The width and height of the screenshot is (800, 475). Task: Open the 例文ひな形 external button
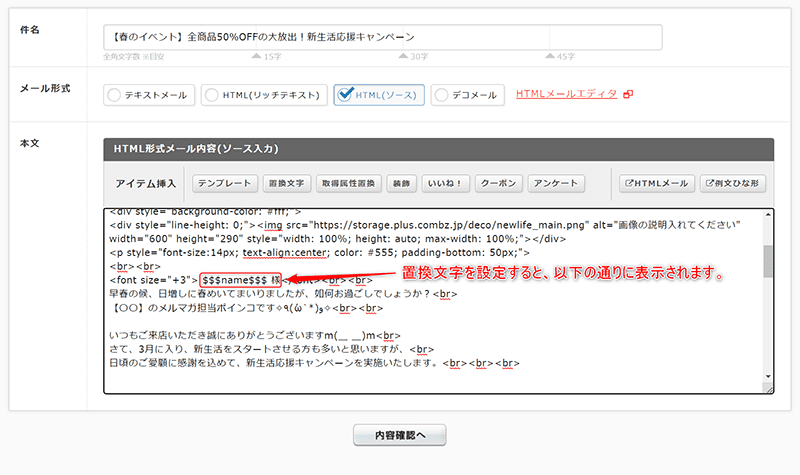click(733, 184)
